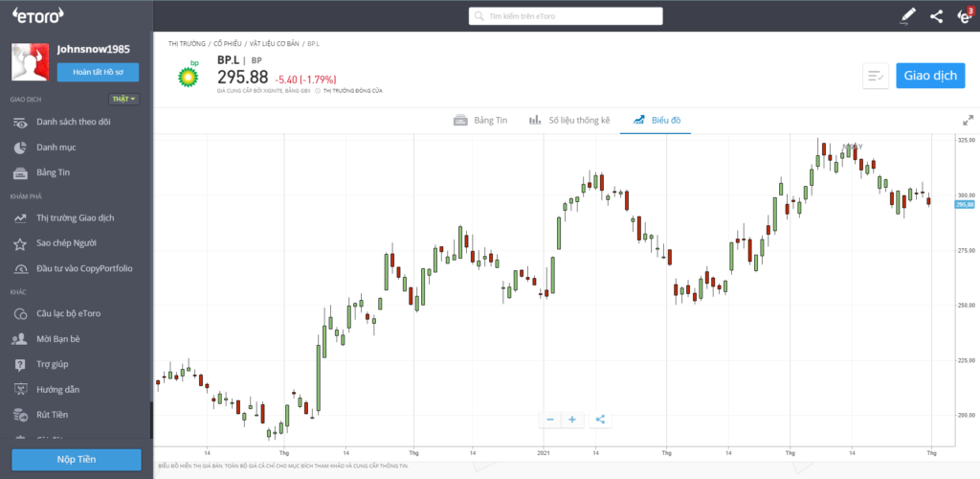980x479 pixels.
Task: Click the Giao dịch trade button
Action: coord(930,76)
